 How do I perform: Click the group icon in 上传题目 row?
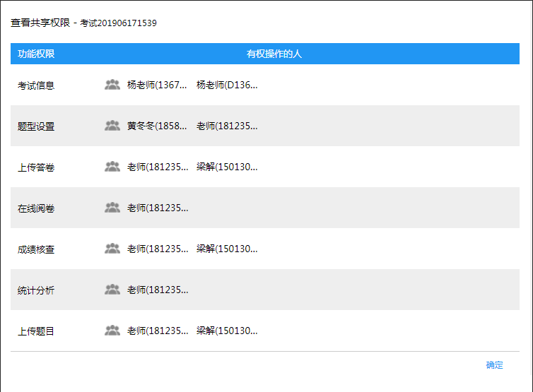tap(112, 331)
